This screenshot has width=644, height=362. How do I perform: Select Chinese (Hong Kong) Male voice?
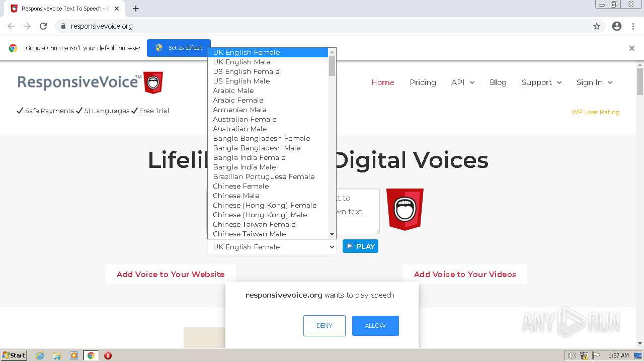coord(268,215)
